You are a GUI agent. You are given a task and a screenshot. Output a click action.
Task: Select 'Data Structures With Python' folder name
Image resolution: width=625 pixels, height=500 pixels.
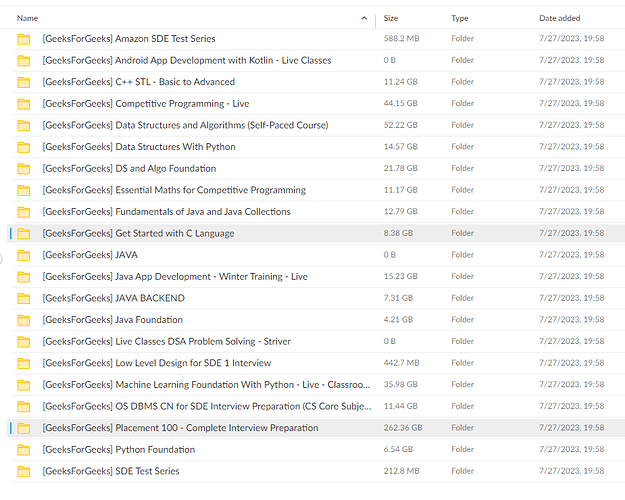click(175, 147)
